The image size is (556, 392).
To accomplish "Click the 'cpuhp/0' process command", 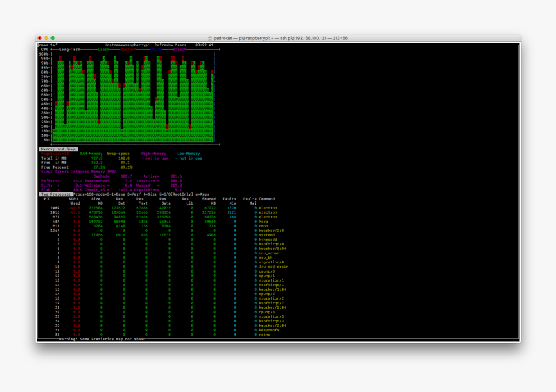I will (x=266, y=271).
